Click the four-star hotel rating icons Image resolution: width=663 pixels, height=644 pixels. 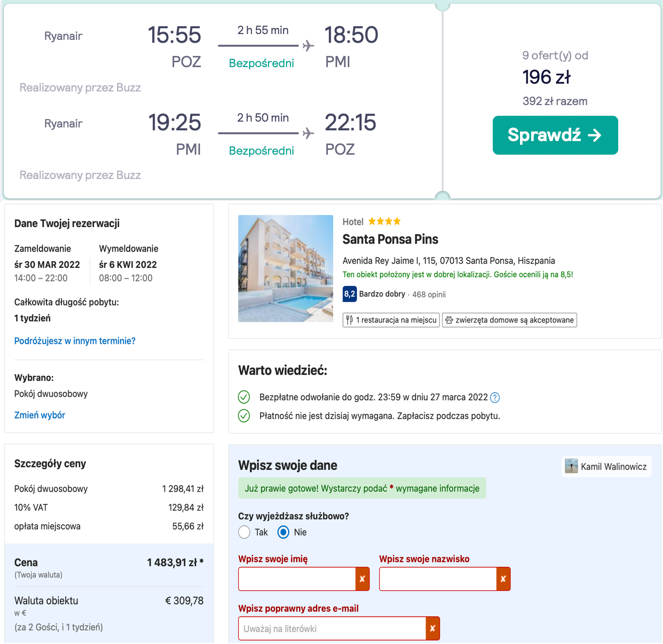click(384, 222)
